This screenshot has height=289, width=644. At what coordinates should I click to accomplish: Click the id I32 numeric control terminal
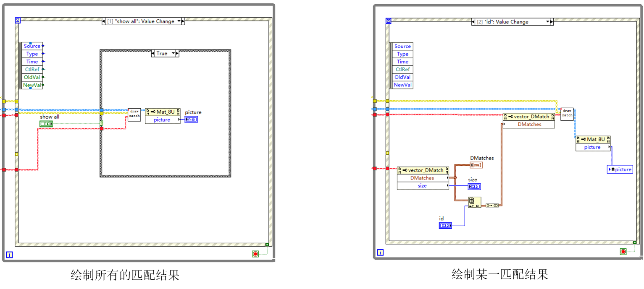[444, 225]
